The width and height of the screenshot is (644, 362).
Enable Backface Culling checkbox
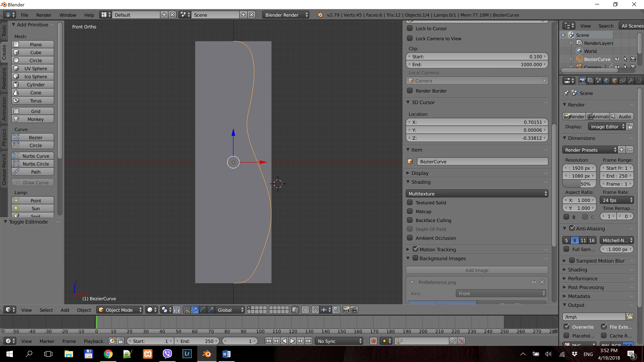click(x=410, y=220)
